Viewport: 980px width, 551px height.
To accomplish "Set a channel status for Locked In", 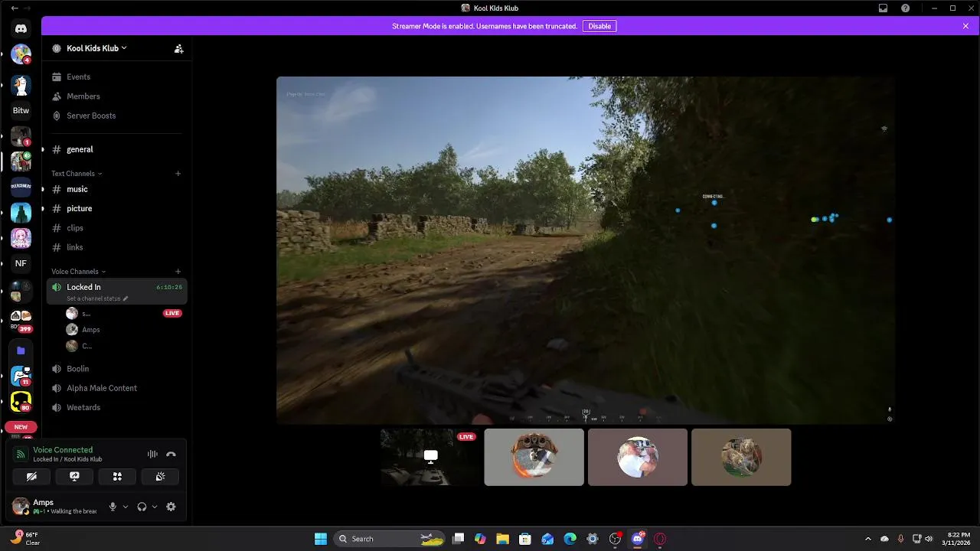I will [x=97, y=298].
